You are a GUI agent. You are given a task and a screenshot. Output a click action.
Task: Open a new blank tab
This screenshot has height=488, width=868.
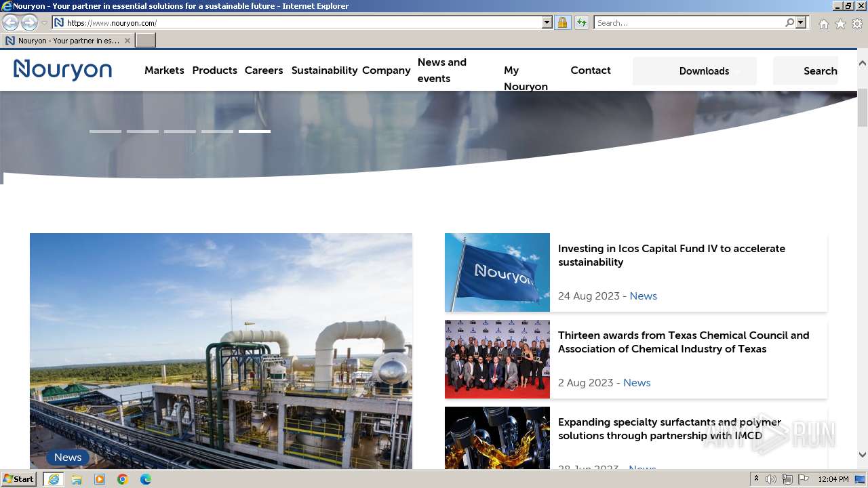point(146,41)
